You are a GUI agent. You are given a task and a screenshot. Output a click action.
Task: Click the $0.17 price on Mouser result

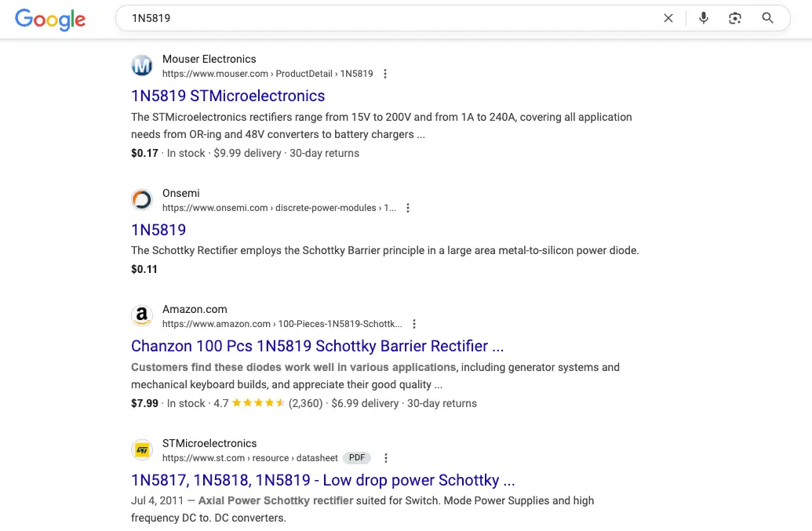pyautogui.click(x=144, y=153)
